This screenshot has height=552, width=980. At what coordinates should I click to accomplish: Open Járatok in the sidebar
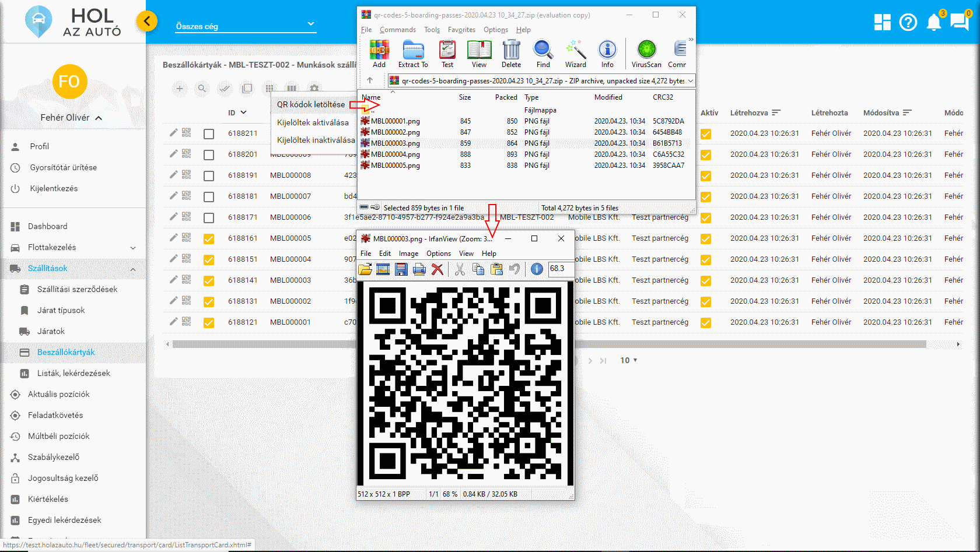point(51,331)
